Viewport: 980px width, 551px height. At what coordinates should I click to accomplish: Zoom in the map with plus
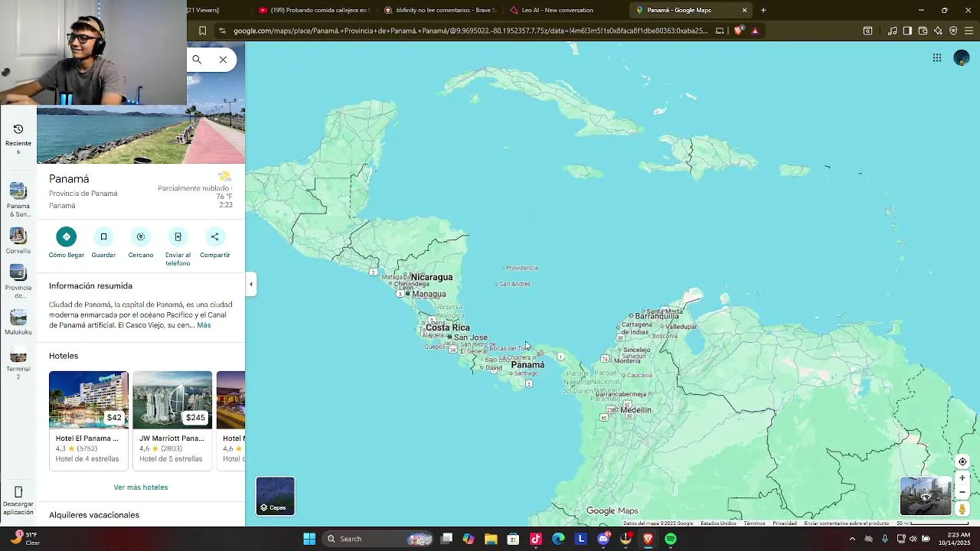tap(962, 478)
